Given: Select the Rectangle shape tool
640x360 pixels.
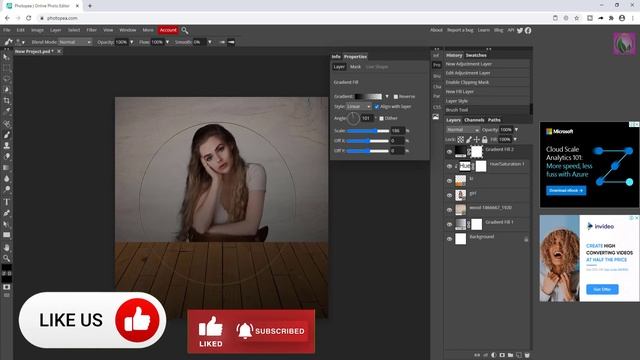Looking at the screenshot, I should (6, 235).
